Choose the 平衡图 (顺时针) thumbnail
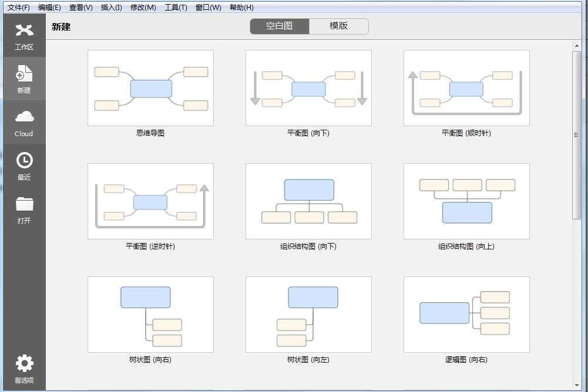Viewport: 588px width, 392px height. click(x=466, y=88)
